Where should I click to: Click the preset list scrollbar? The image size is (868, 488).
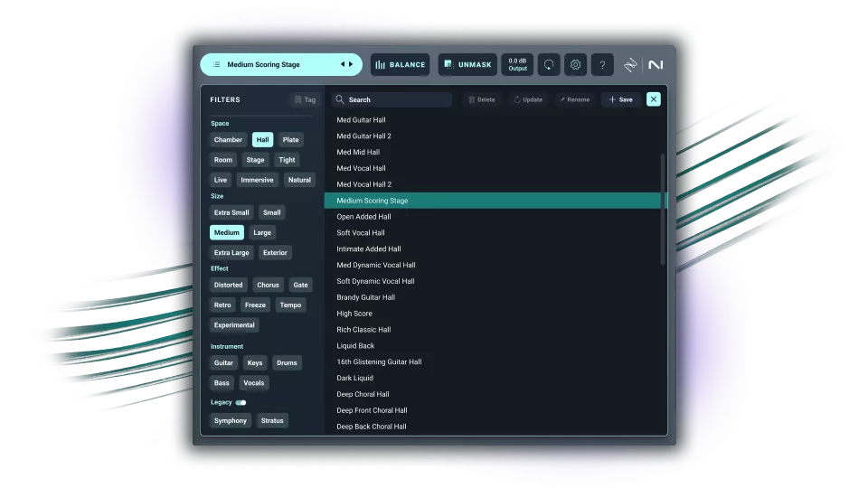tap(663, 209)
